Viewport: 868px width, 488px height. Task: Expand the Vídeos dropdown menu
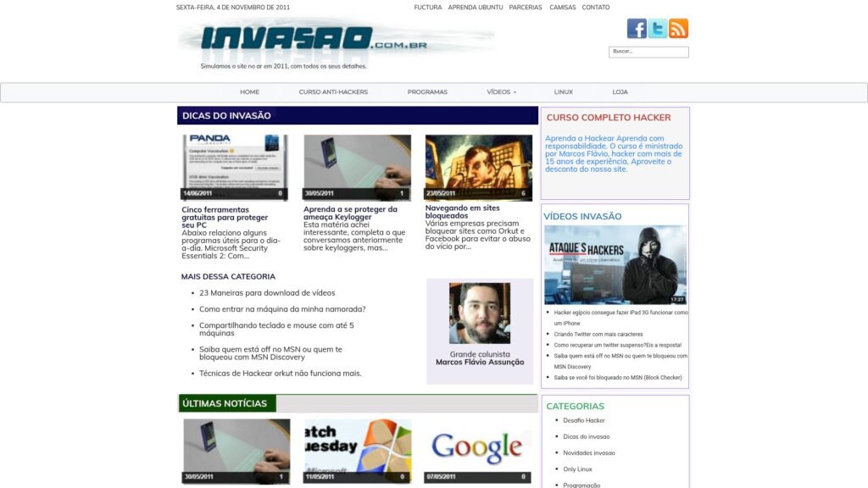[501, 92]
